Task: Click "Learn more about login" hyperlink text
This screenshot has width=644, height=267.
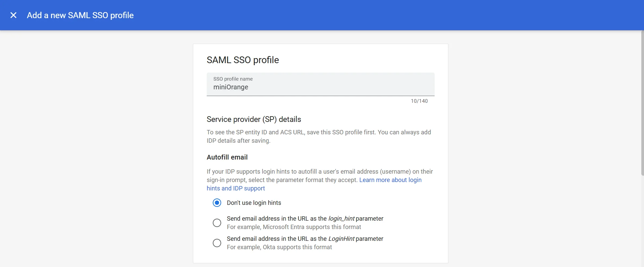Action: pyautogui.click(x=390, y=180)
